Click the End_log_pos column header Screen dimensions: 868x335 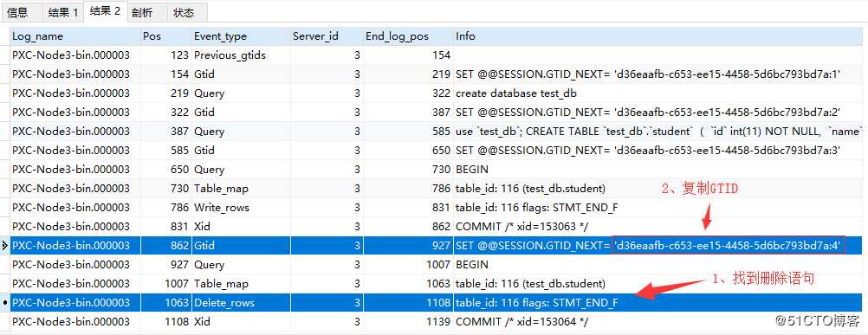[x=408, y=36]
